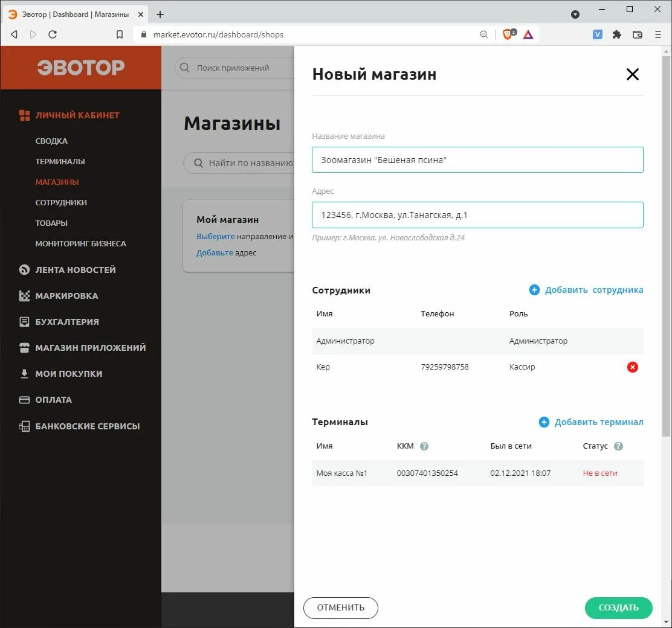Open a new browser tab with plus
Screen dimensions: 672x628
click(160, 14)
